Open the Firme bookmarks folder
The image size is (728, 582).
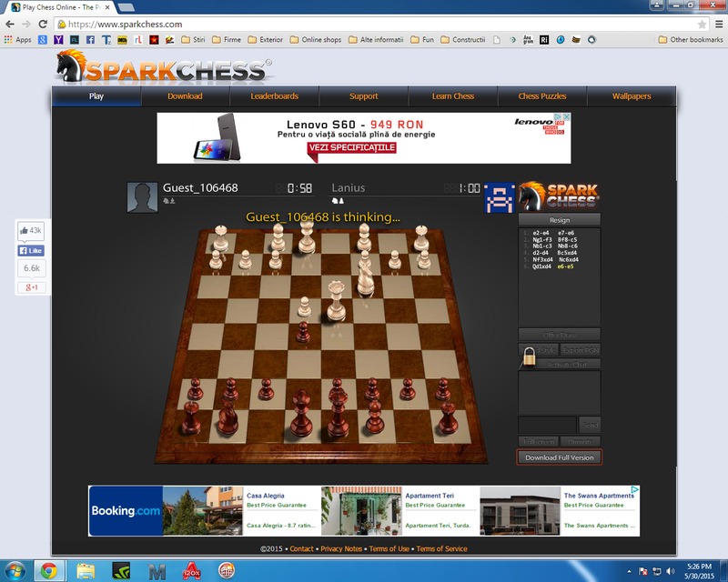pos(227,40)
